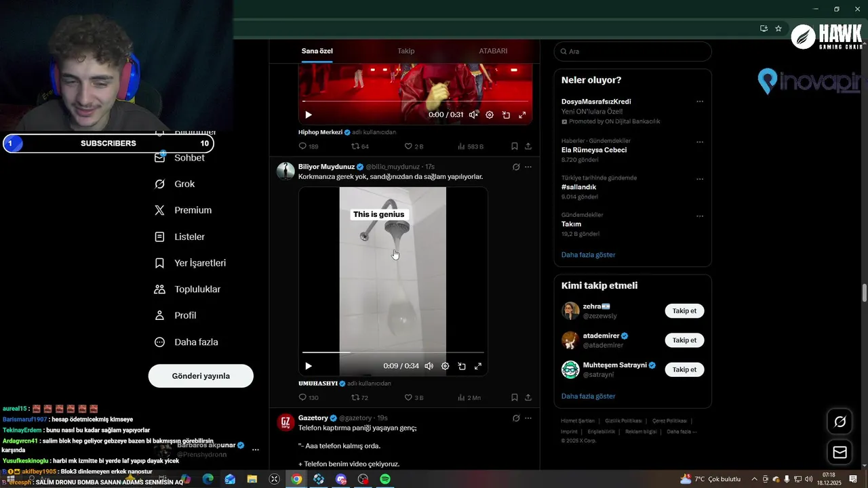Open options for DosyaMasrafsızKredi trend
This screenshot has width=868, height=488.
(x=700, y=102)
